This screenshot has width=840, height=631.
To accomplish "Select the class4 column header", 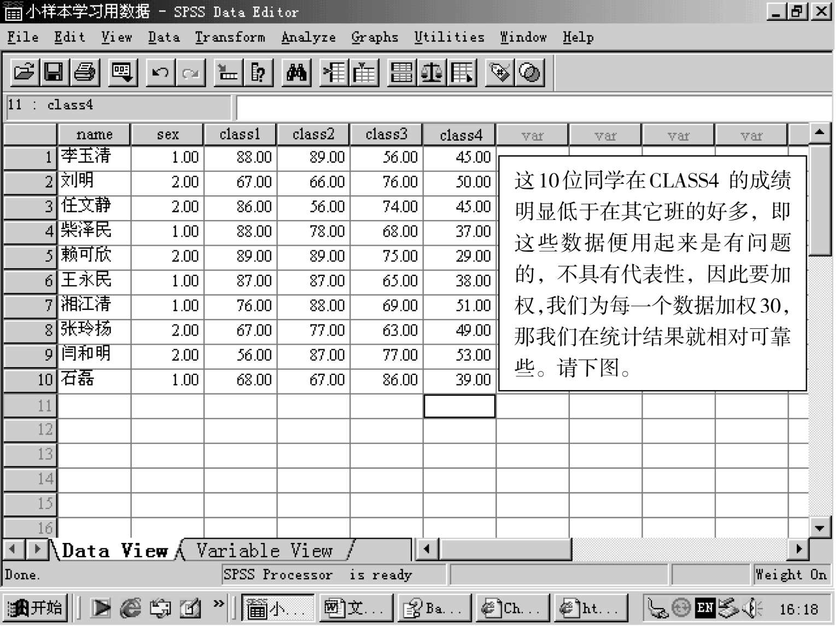I will [x=459, y=135].
